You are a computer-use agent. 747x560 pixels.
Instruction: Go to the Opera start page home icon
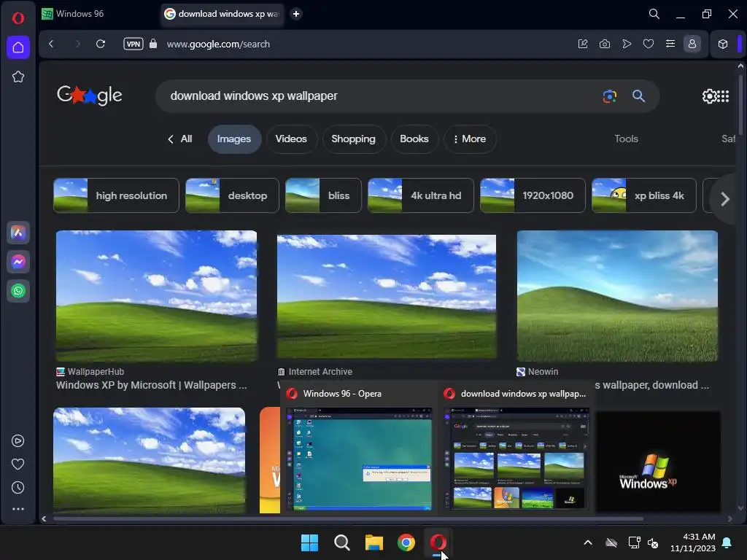18,47
